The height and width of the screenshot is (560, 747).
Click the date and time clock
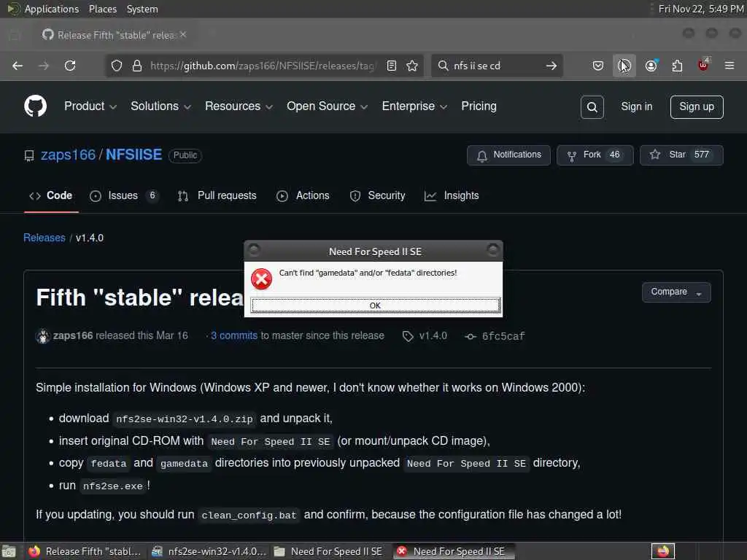(x=700, y=9)
